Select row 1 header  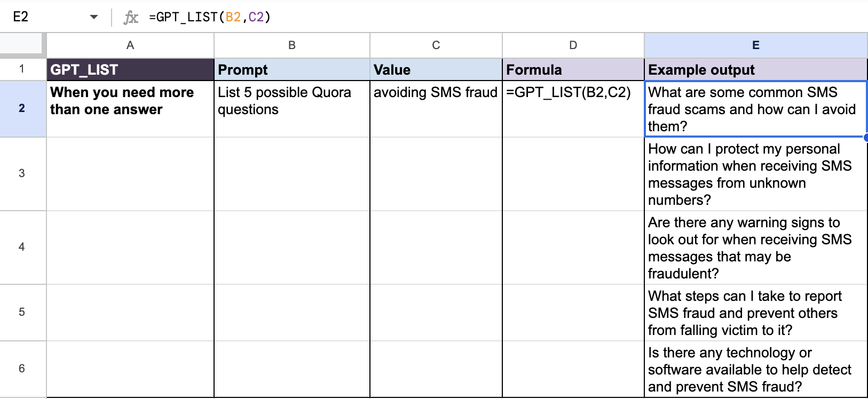(x=22, y=69)
